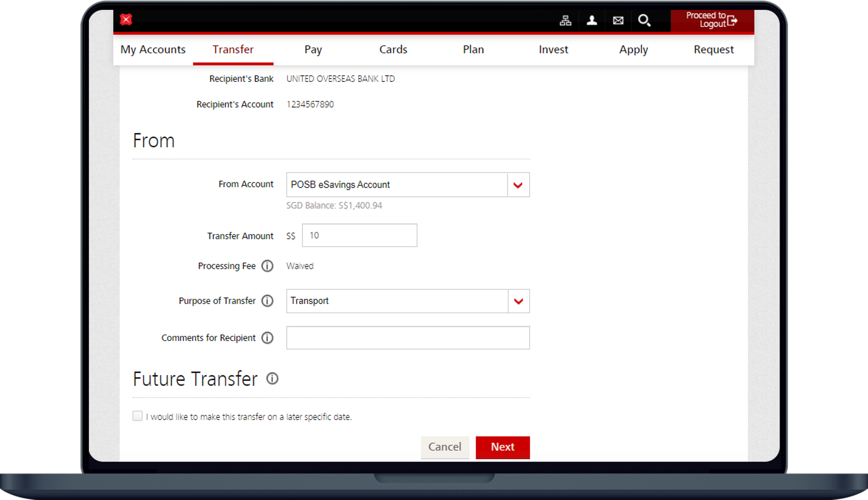Show Processing Fee info tooltip icon
This screenshot has height=500, width=868.
click(x=268, y=266)
